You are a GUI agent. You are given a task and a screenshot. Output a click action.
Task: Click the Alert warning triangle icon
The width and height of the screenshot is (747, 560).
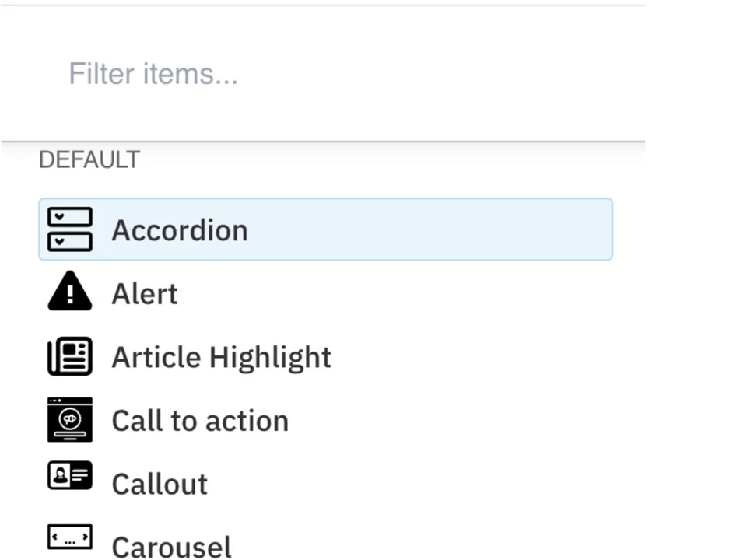[70, 292]
